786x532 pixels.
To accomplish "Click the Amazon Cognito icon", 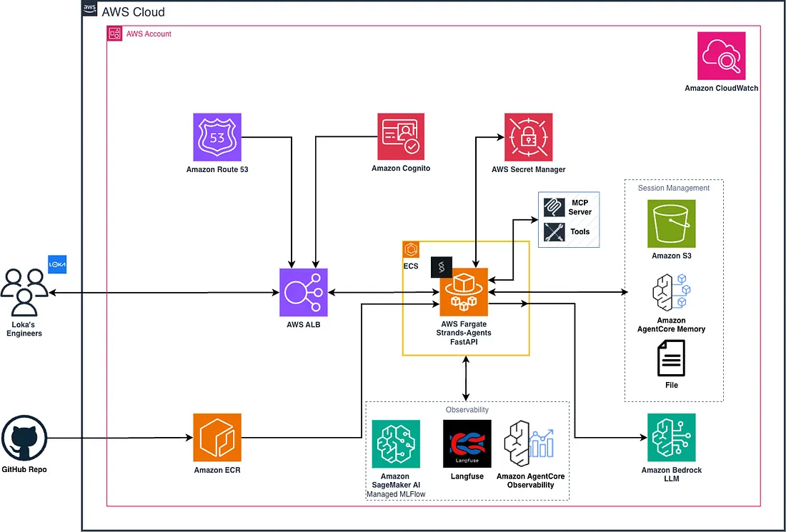I will (x=401, y=137).
